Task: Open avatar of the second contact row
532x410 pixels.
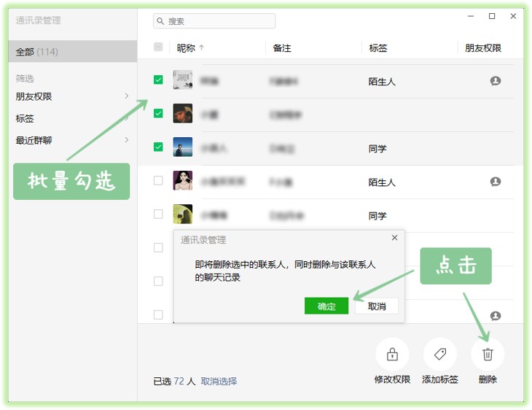Action: tap(182, 113)
